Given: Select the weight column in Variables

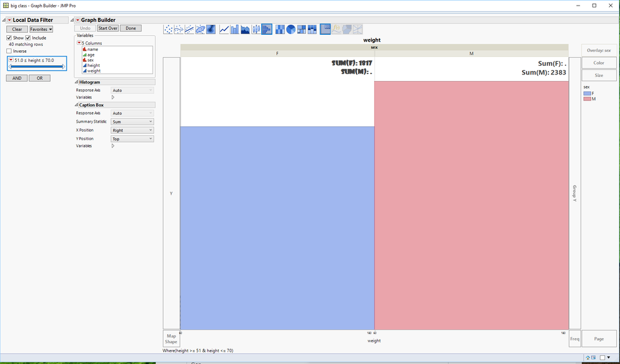Looking at the screenshot, I should coord(94,71).
